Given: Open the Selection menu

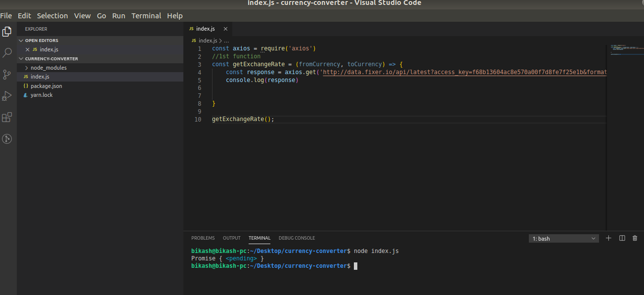Looking at the screenshot, I should tap(52, 15).
